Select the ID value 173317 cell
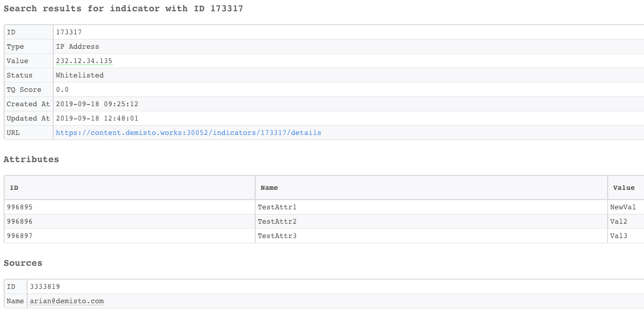 click(x=348, y=32)
